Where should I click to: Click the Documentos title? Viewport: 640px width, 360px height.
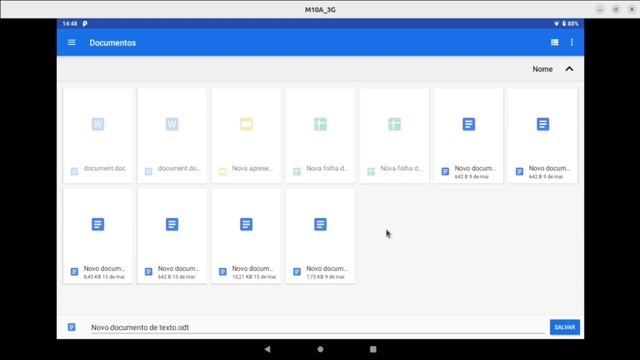[113, 43]
